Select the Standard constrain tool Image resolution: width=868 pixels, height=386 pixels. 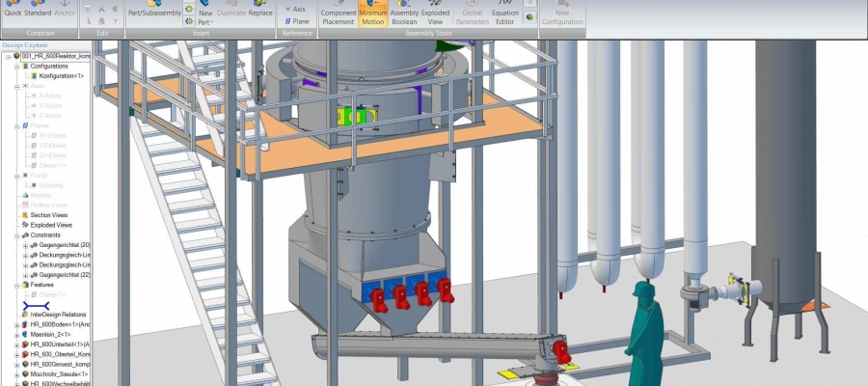38,13
